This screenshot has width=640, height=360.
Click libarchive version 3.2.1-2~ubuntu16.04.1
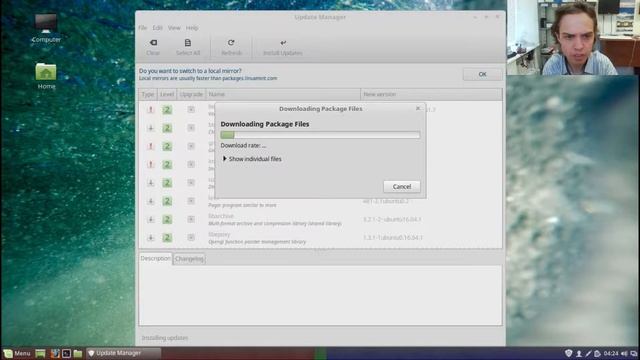[392, 219]
